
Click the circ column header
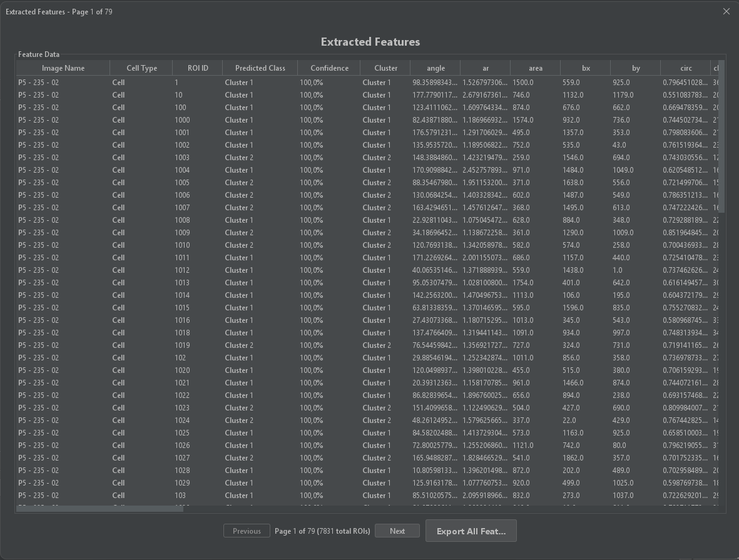[x=686, y=68]
